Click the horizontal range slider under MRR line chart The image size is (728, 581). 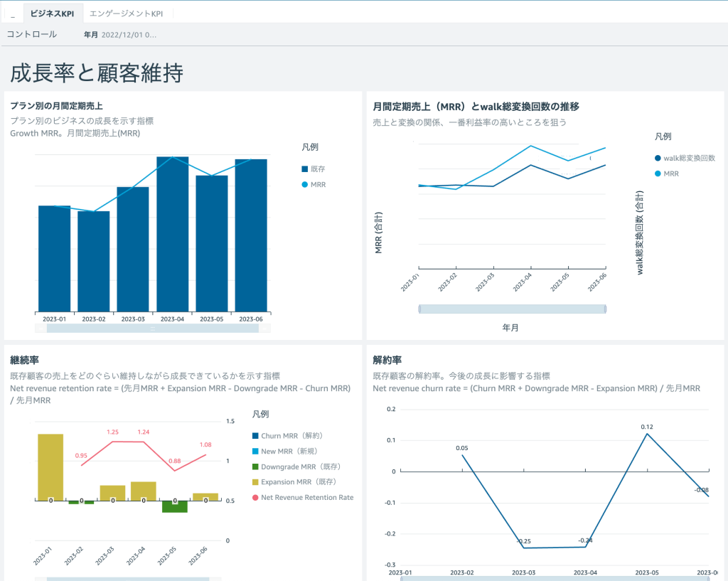(x=512, y=309)
